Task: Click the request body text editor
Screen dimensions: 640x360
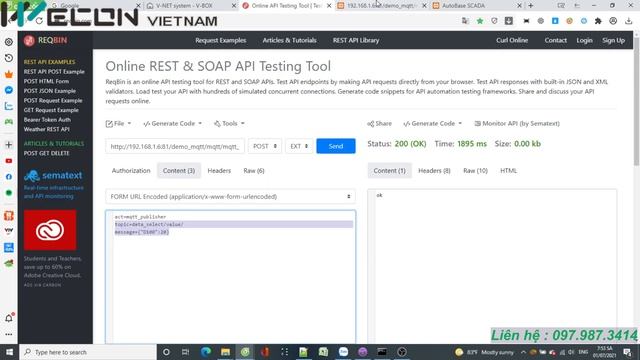Action: (231, 277)
